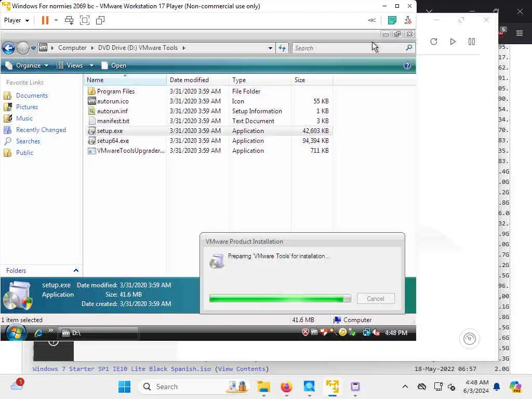Open the hamburger menu in the background browser
532x399 pixels.
[520, 33]
